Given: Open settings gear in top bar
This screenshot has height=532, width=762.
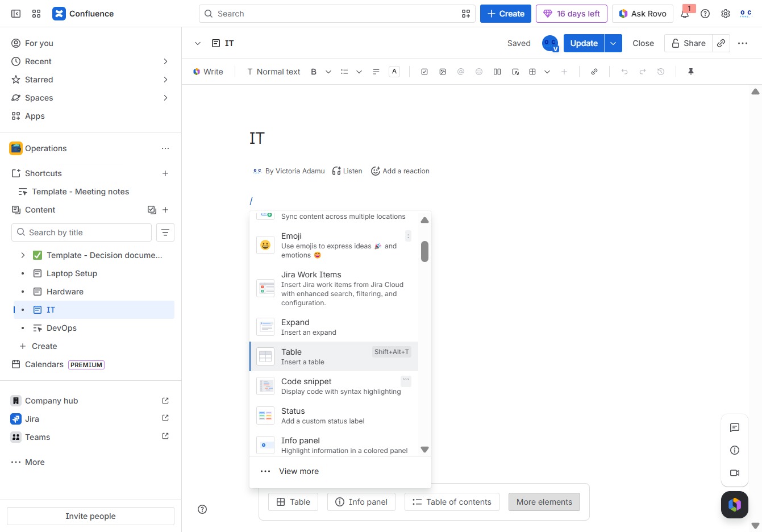Looking at the screenshot, I should click(x=726, y=14).
